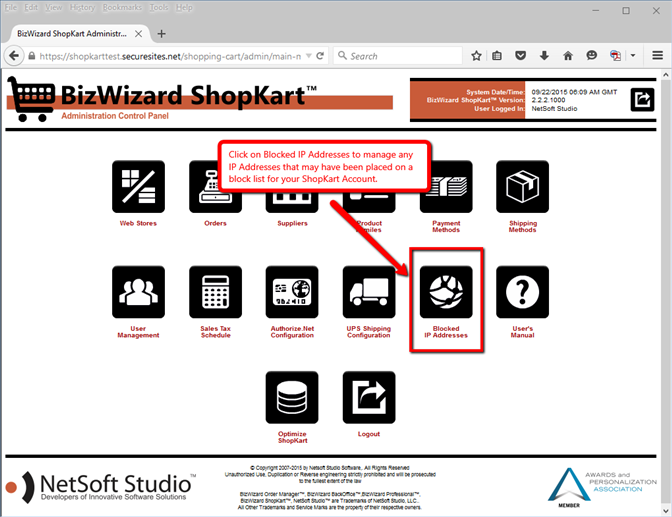Open the Help menu
This screenshot has width=672, height=517.
pyautogui.click(x=184, y=8)
